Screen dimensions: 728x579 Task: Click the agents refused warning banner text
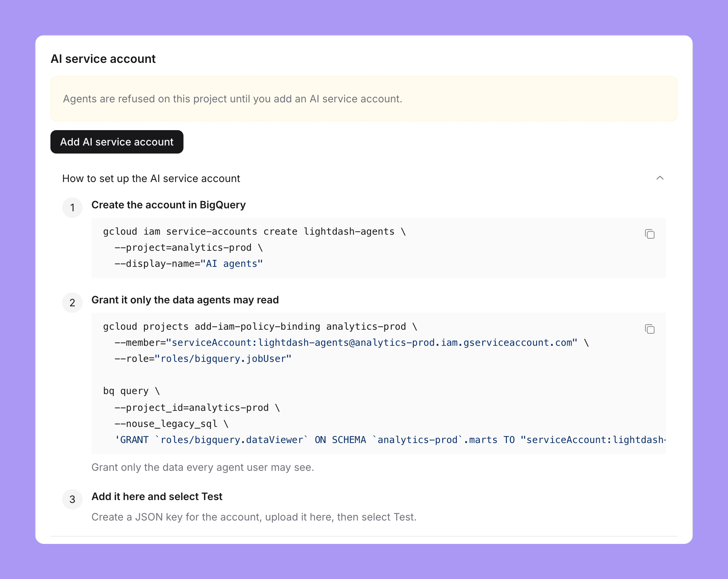[232, 99]
